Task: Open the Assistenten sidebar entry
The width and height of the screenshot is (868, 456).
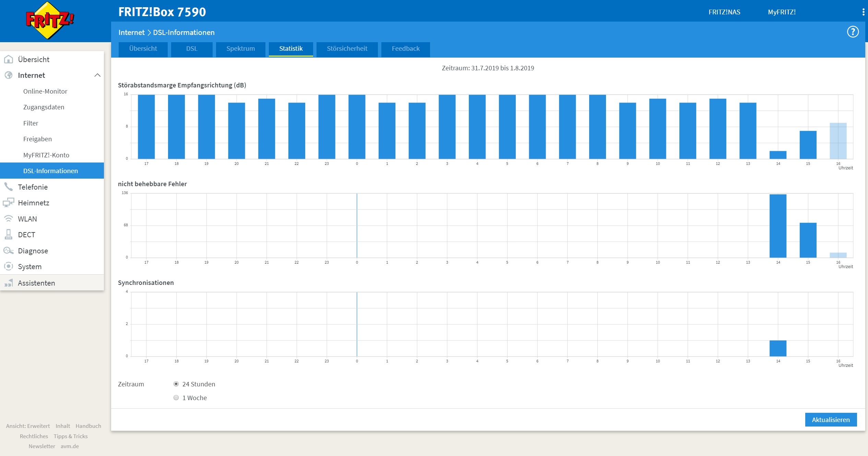Action: [52, 283]
